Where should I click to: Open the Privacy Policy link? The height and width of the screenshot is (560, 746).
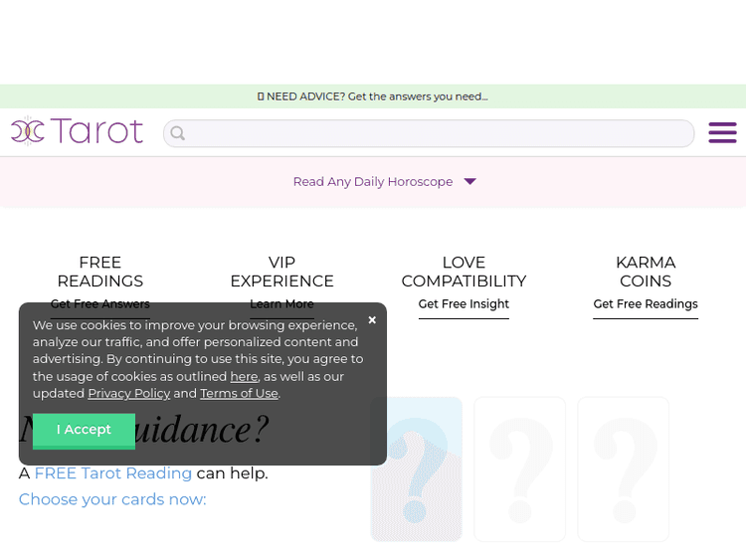(129, 394)
